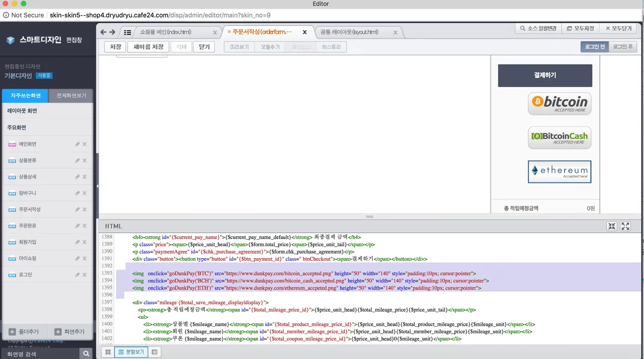
Task: Click the 결제하기 checkout button in preview
Action: point(545,76)
